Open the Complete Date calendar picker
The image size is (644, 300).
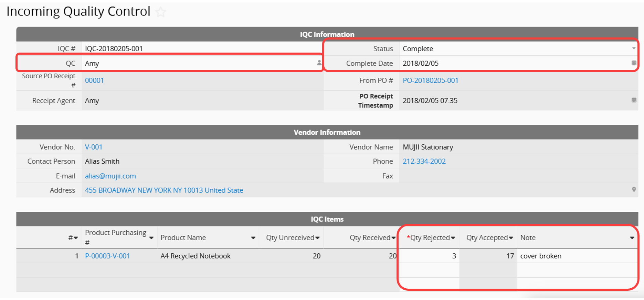pyautogui.click(x=634, y=63)
